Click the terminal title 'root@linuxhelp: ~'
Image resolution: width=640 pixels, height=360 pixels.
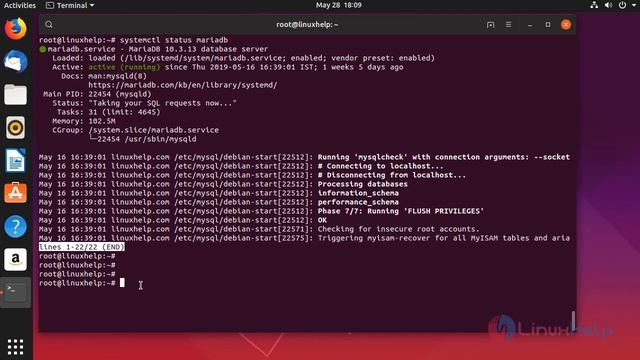tap(307, 24)
